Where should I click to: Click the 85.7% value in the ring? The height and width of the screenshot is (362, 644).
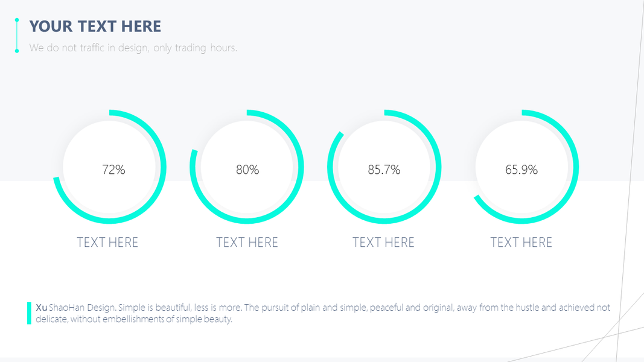[384, 170]
